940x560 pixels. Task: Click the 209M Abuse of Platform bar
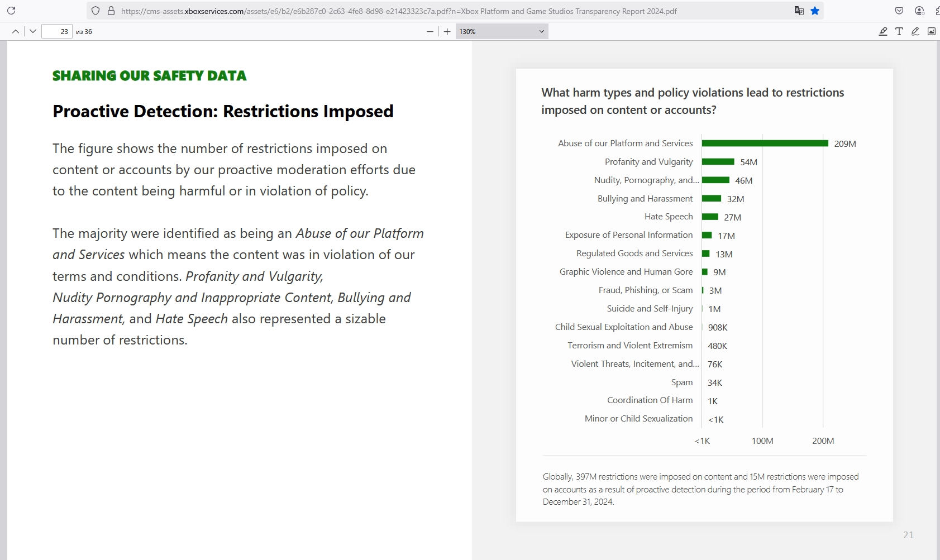tap(765, 143)
